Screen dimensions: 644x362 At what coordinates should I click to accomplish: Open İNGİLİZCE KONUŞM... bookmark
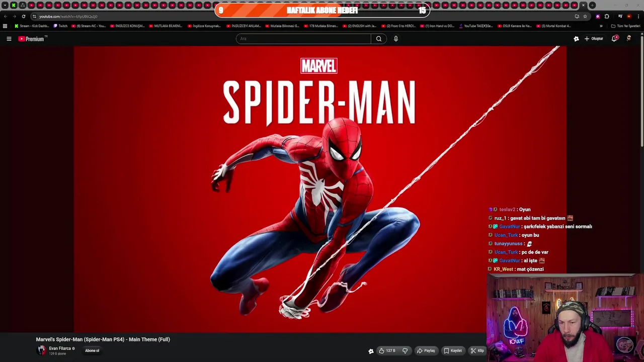click(x=127, y=26)
